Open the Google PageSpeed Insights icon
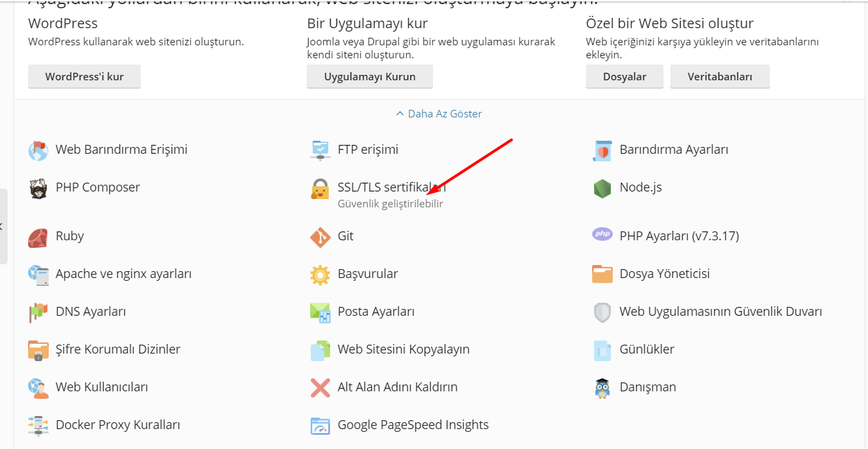868x449 pixels. [320, 426]
